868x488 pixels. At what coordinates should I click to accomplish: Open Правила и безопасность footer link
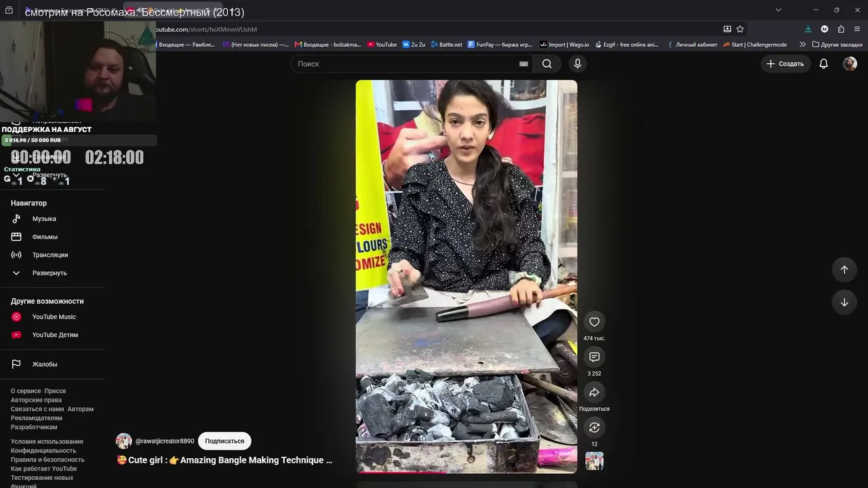coord(47,460)
